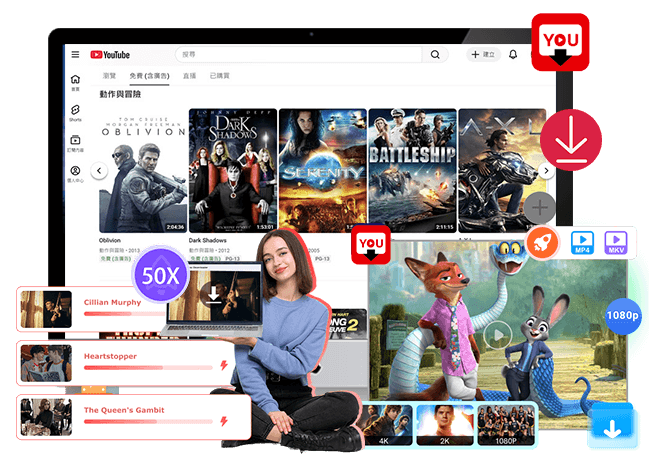The height and width of the screenshot is (455, 650).
Task: Select the 1080P thumbnail
Action: [x=506, y=425]
